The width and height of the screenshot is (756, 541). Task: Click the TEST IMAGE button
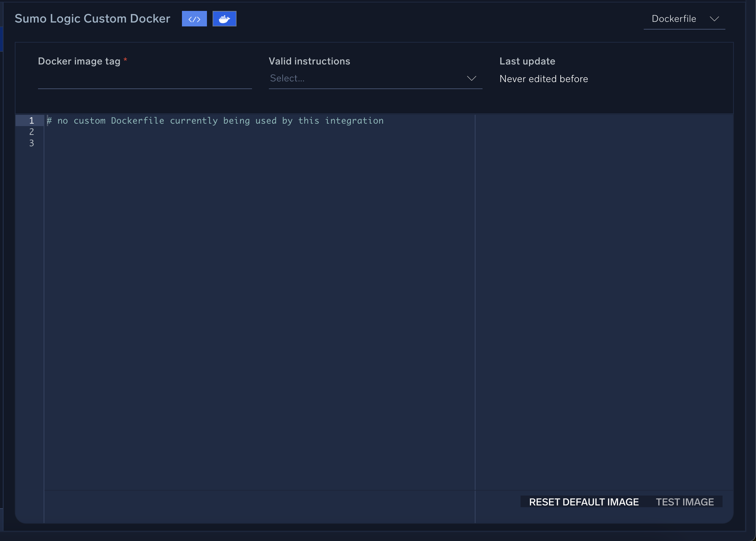[685, 502]
